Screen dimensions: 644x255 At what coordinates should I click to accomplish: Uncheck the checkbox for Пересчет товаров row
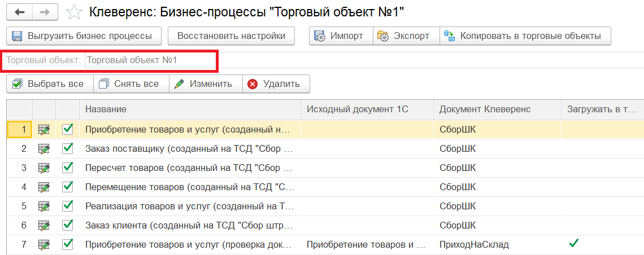[68, 167]
